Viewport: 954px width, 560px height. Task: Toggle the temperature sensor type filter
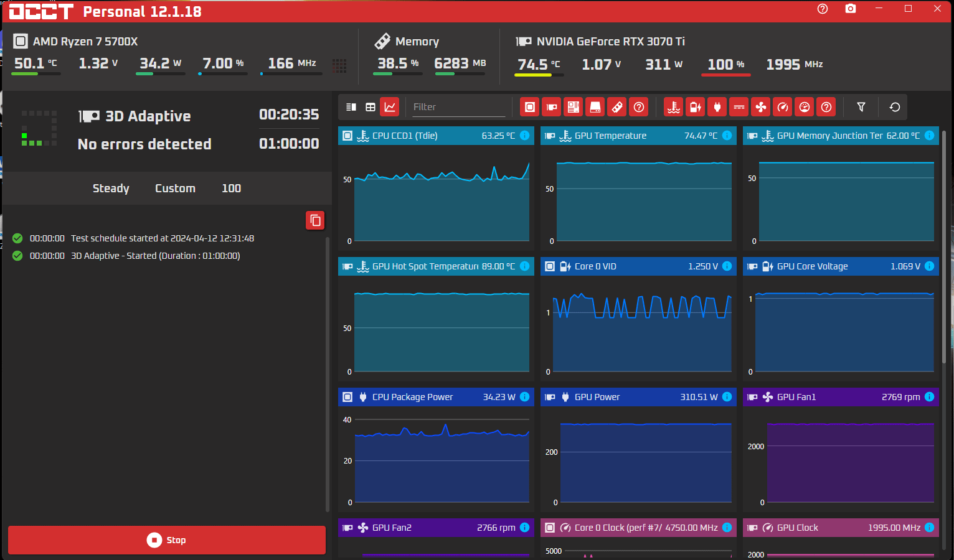tap(674, 107)
